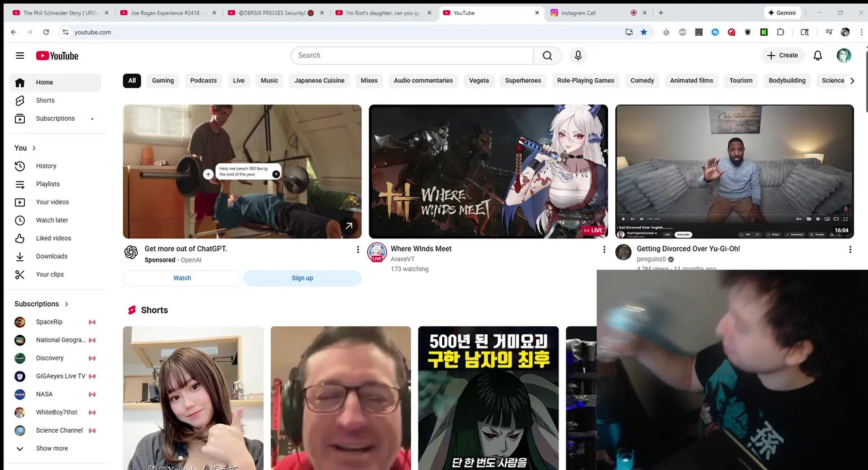Open Playlists in the sidebar
Screen dimensions: 868x470
(56, 184)
